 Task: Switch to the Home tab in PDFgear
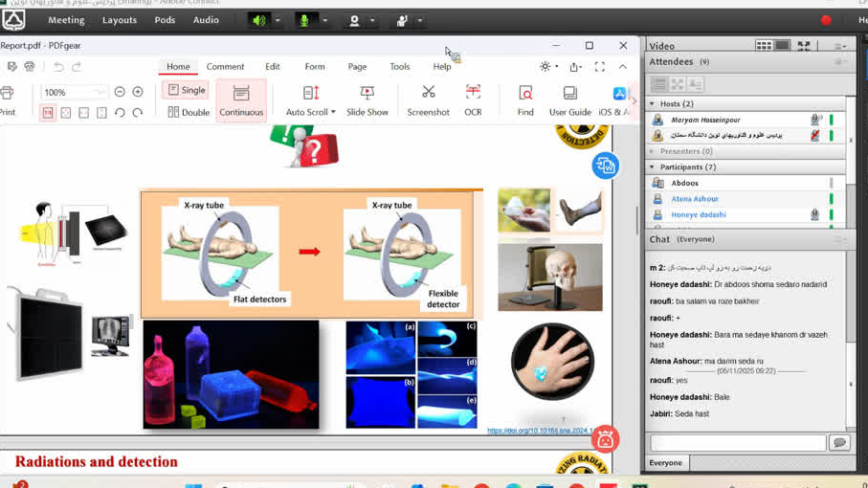click(x=178, y=66)
